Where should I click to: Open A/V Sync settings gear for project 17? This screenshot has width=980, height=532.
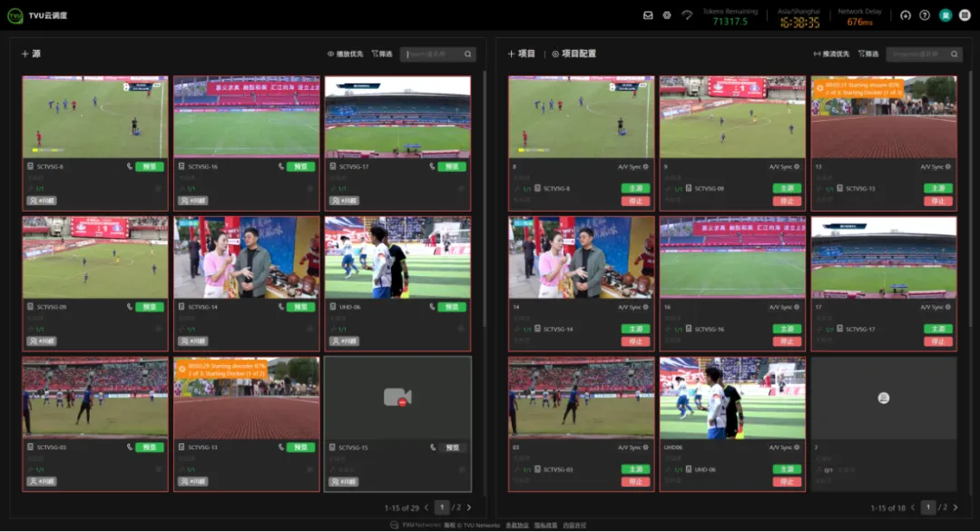tap(948, 307)
